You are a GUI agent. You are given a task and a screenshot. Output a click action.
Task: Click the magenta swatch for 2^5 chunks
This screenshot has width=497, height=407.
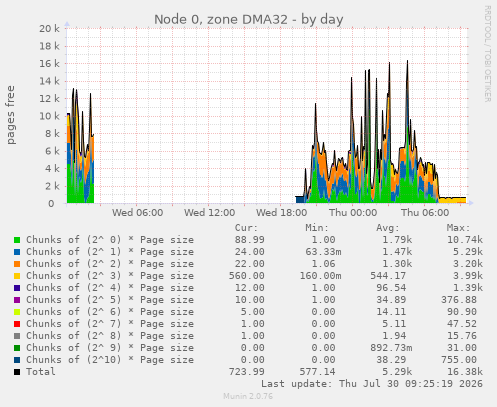[17, 300]
